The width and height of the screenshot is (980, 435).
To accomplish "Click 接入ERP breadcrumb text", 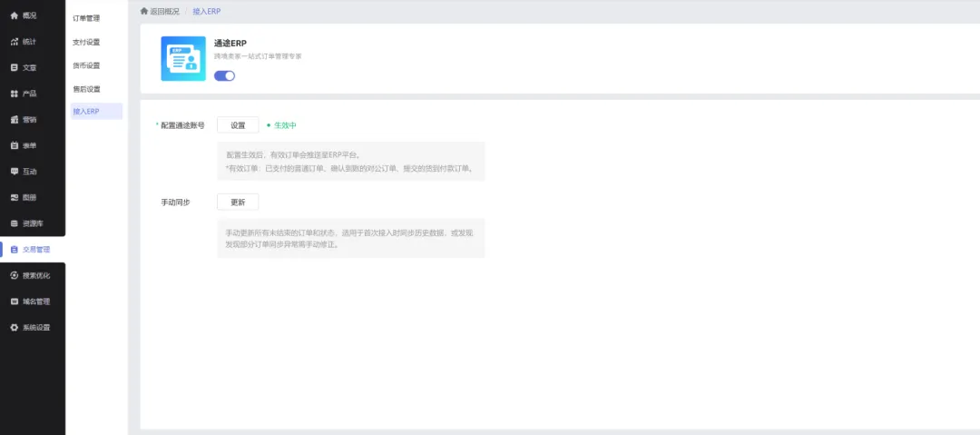I will [x=206, y=11].
